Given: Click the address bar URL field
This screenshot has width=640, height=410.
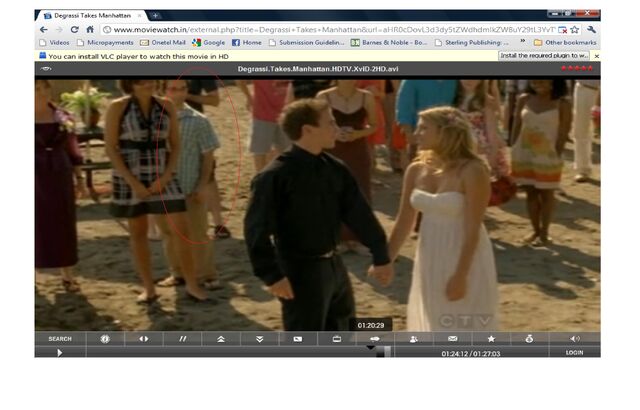Looking at the screenshot, I should (331, 30).
